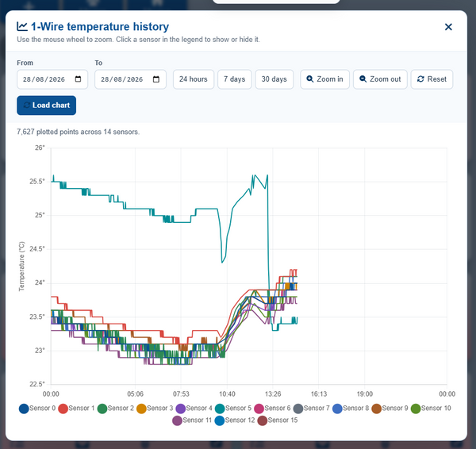Image resolution: width=476 pixels, height=449 pixels.
Task: Click Load chart button
Action: coord(47,106)
